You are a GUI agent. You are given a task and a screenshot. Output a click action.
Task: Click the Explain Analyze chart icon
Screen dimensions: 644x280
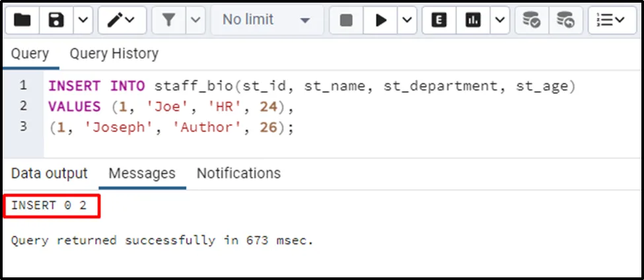point(473,20)
